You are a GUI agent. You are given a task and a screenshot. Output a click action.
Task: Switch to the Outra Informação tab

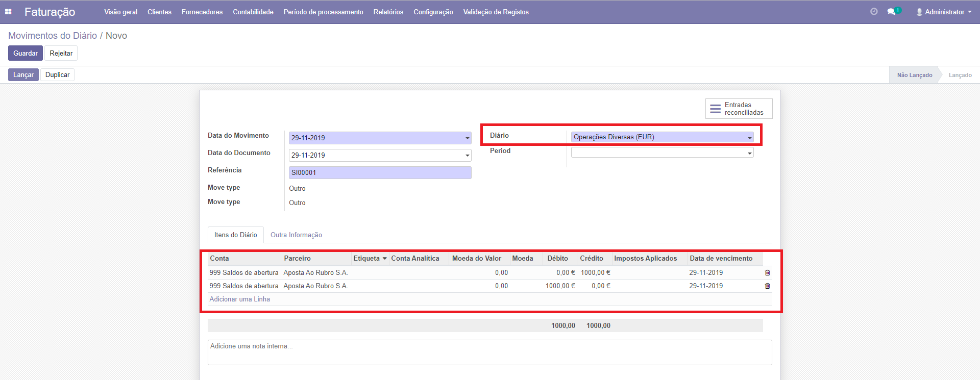296,235
